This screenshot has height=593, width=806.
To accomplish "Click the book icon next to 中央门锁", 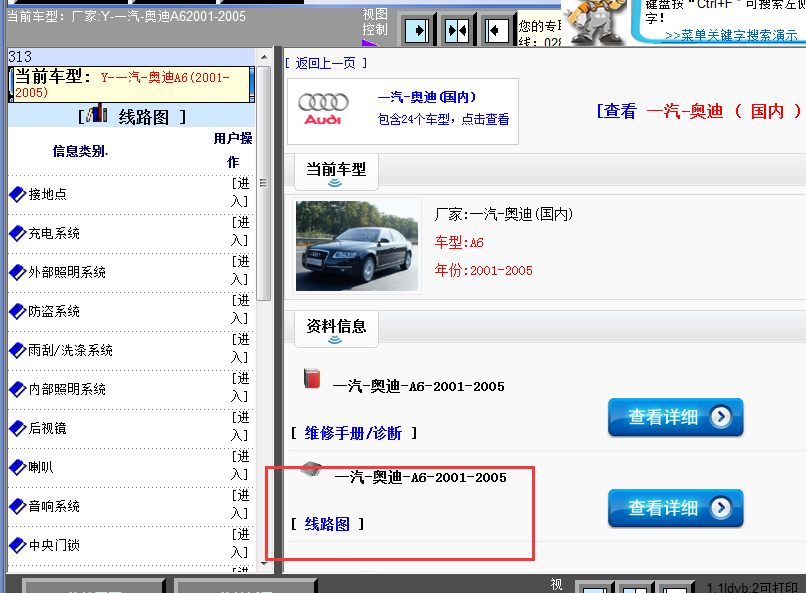I will (x=17, y=545).
